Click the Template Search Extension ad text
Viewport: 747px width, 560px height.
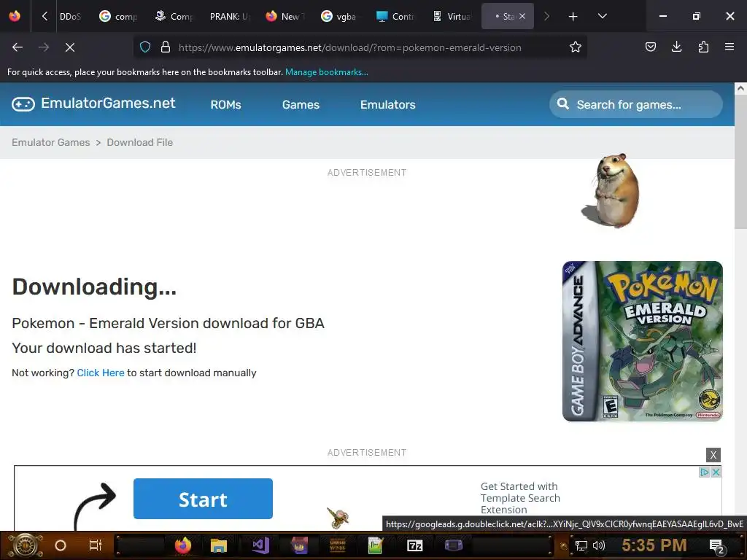tap(520, 498)
